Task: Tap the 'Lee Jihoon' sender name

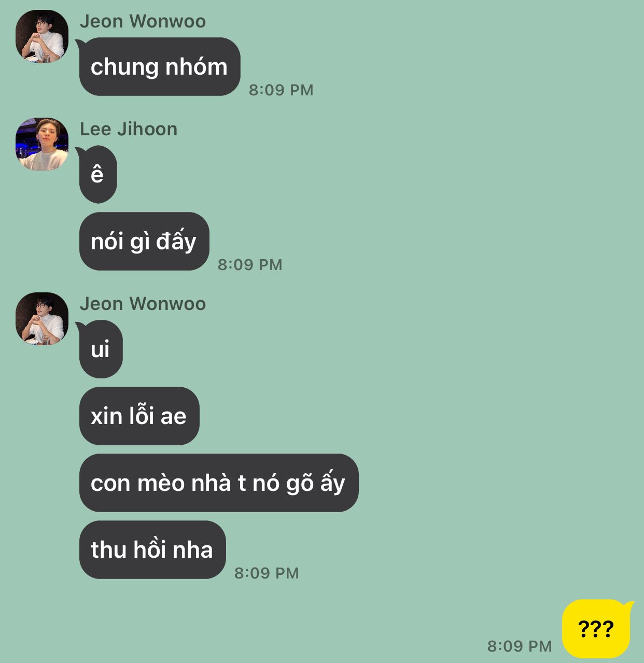Action: [x=129, y=129]
